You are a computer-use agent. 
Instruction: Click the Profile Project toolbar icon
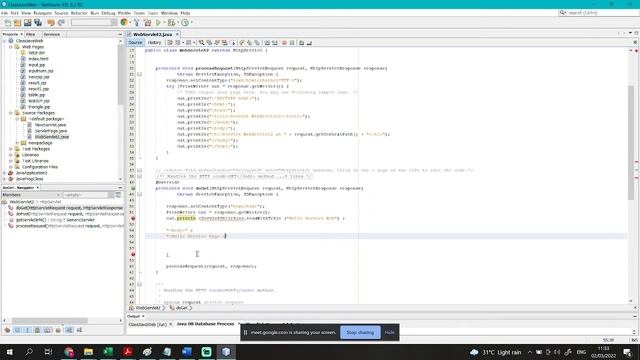185,23
